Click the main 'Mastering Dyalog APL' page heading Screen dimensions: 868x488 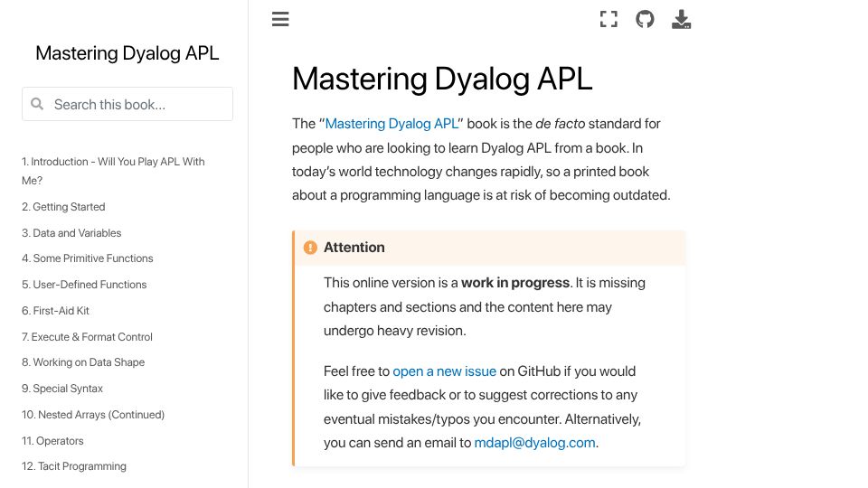tap(442, 79)
